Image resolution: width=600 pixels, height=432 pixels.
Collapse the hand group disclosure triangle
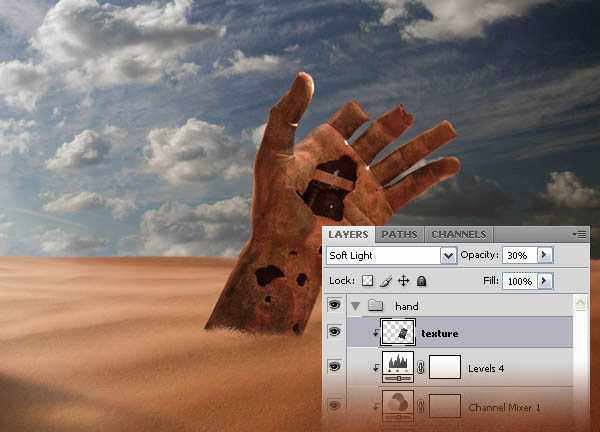coord(355,306)
